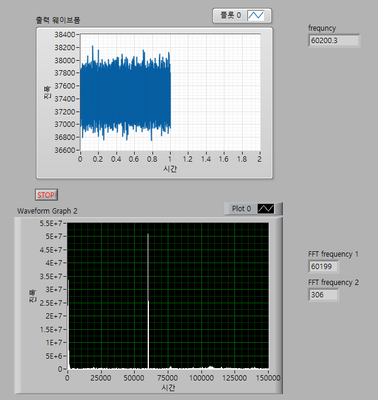Viewport: 378px width, 400px height.
Task: Select the 플롯 0 legend label
Action: [230, 15]
